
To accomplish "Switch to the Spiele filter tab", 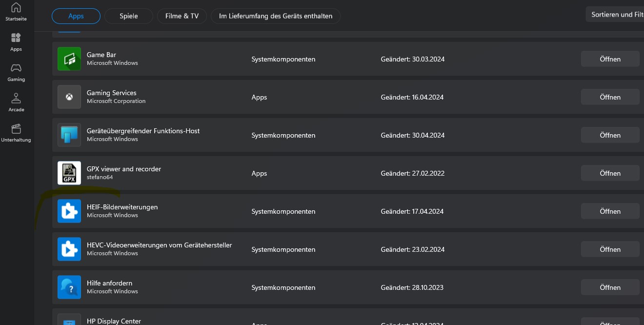I will click(129, 16).
